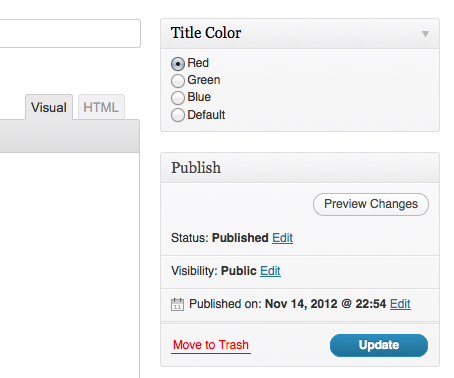The height and width of the screenshot is (378, 454).
Task: Edit the Published status
Action: [282, 238]
